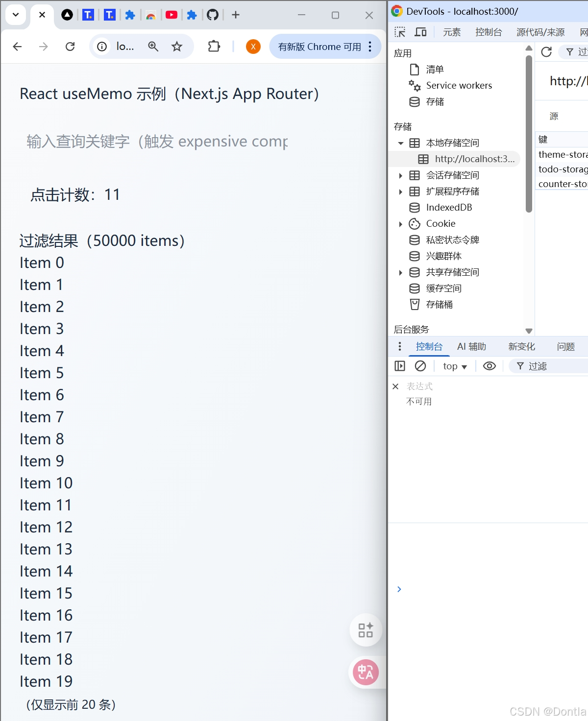This screenshot has width=588, height=721.
Task: Toggle device toolbar in DevTools
Action: (421, 32)
